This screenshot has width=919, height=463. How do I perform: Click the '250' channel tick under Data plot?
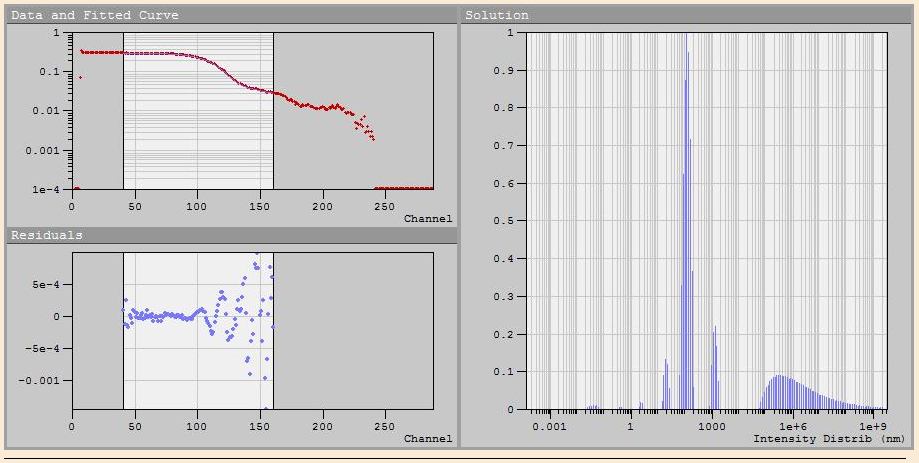coord(384,206)
